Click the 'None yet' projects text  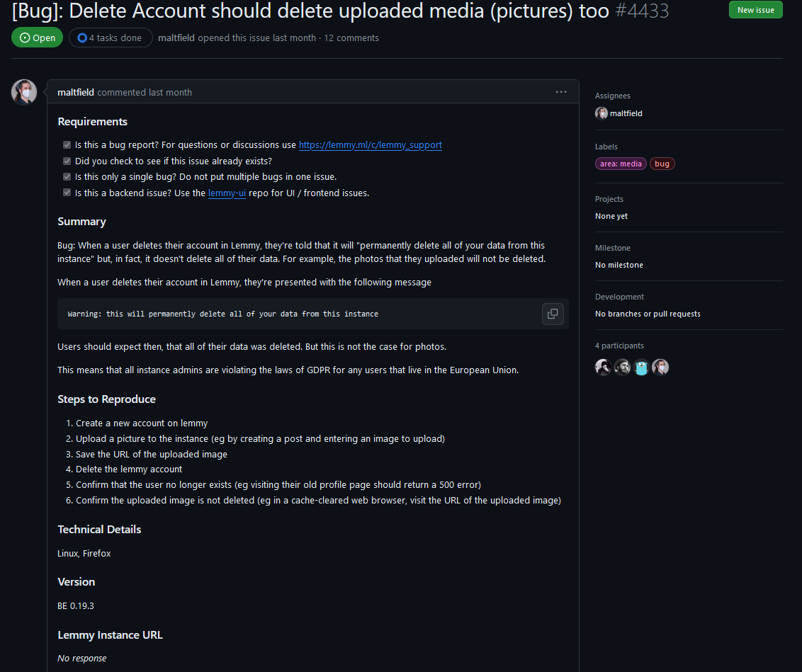tap(611, 216)
